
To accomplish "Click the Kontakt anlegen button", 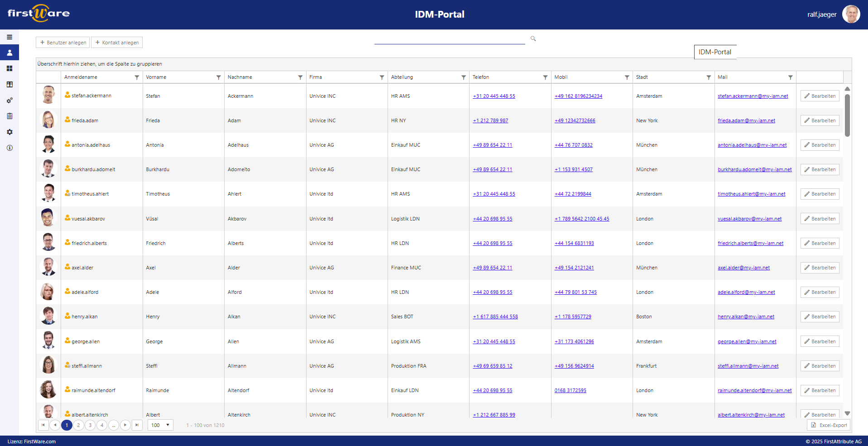I will point(117,43).
